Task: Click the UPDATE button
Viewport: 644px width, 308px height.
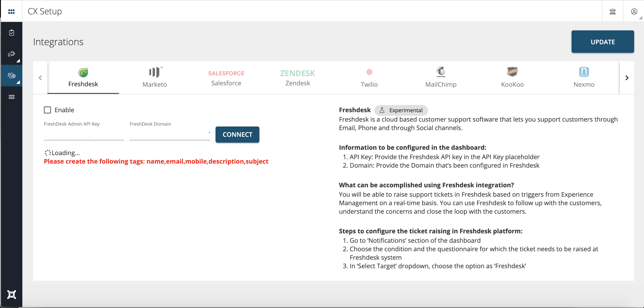Action: click(602, 42)
